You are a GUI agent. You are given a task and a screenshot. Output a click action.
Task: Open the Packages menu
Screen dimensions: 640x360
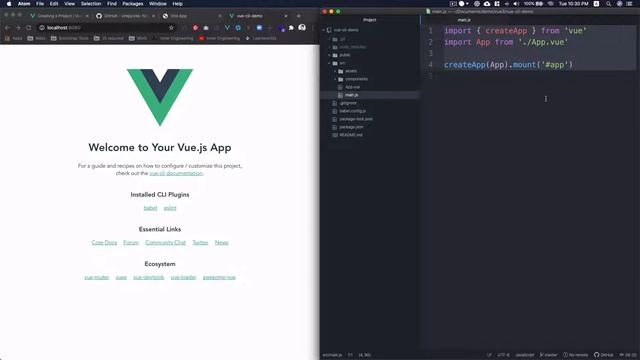click(x=133, y=4)
